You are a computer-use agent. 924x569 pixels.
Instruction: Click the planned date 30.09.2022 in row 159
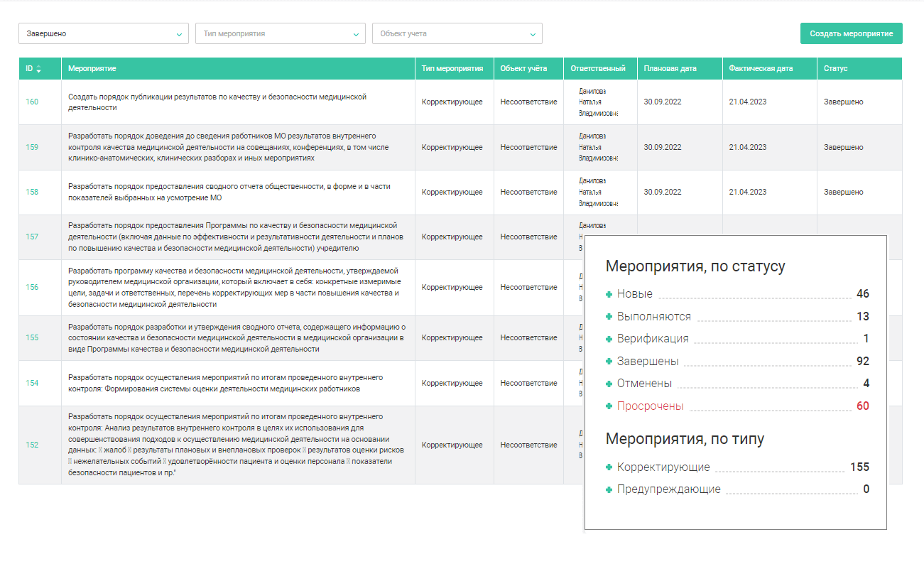[x=663, y=147]
